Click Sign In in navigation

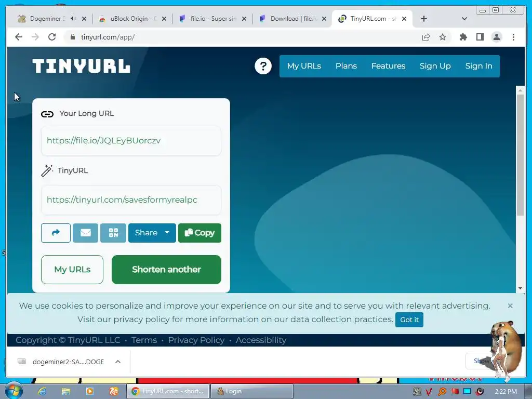pos(478,66)
